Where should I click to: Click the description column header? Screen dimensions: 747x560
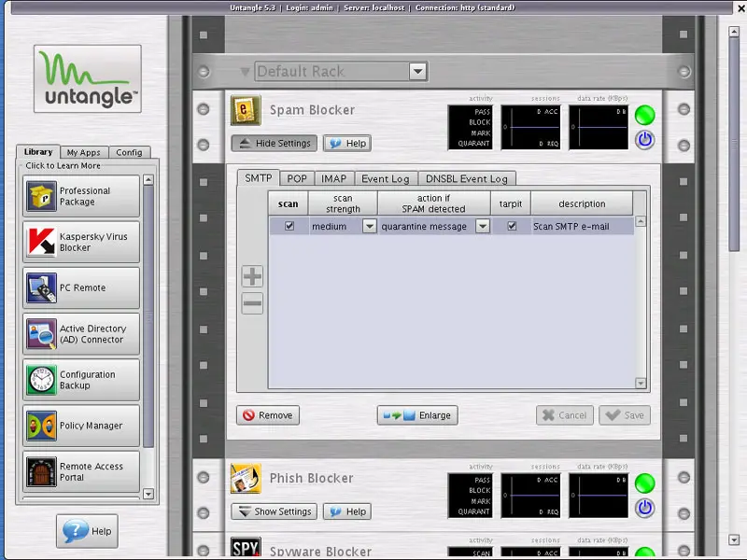tap(582, 203)
